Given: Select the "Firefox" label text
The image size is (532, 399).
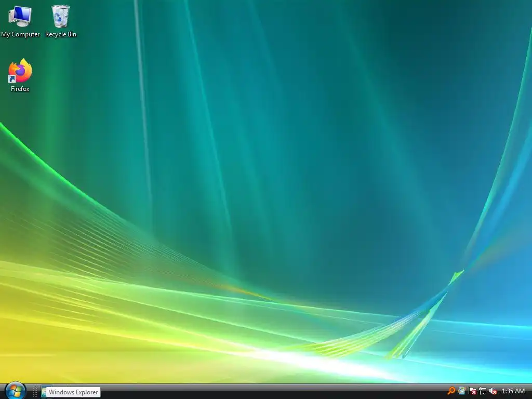Looking at the screenshot, I should pyautogui.click(x=20, y=88).
